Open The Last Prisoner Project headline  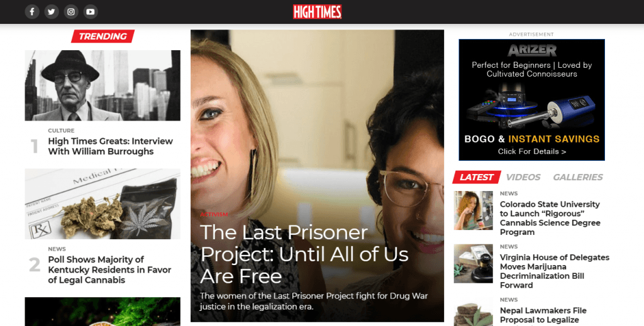[x=304, y=254]
